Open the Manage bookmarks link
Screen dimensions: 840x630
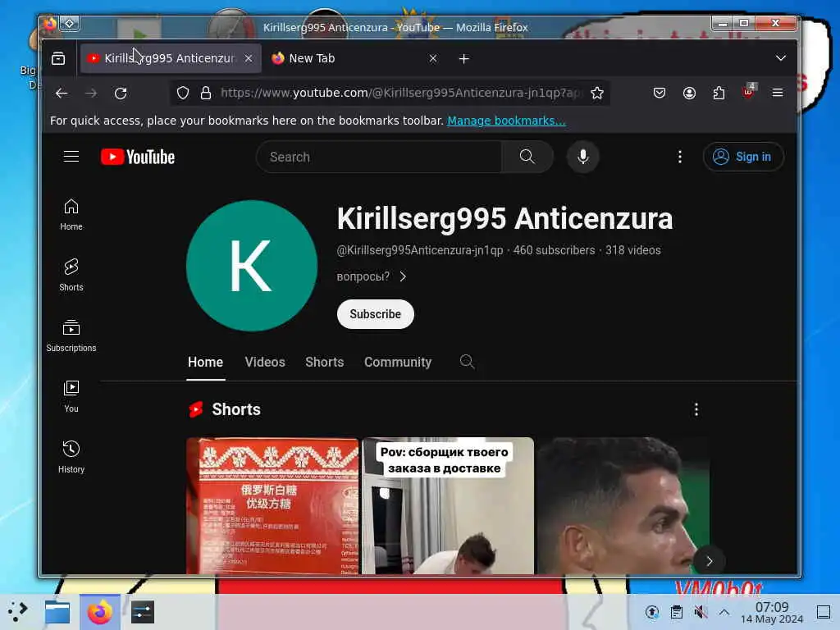[506, 121]
